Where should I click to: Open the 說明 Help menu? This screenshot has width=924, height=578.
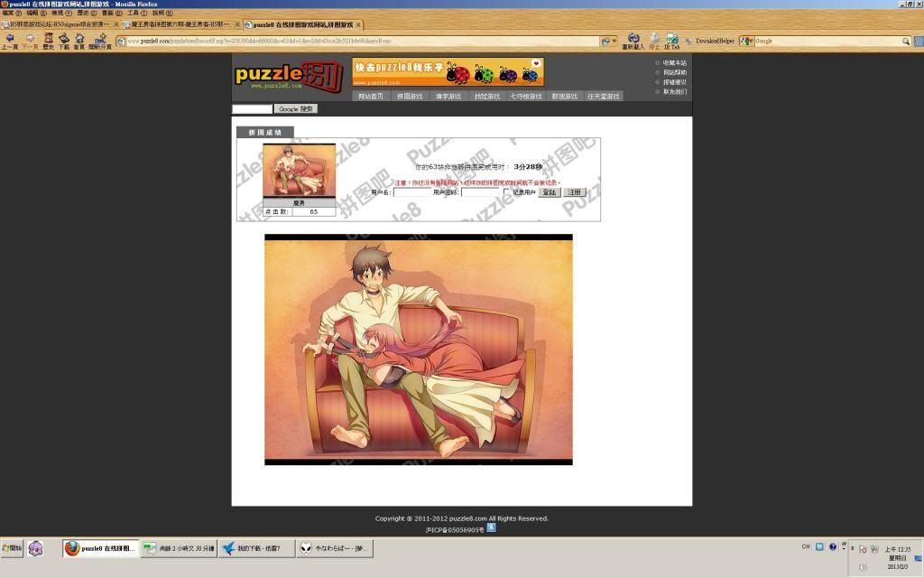coord(162,13)
